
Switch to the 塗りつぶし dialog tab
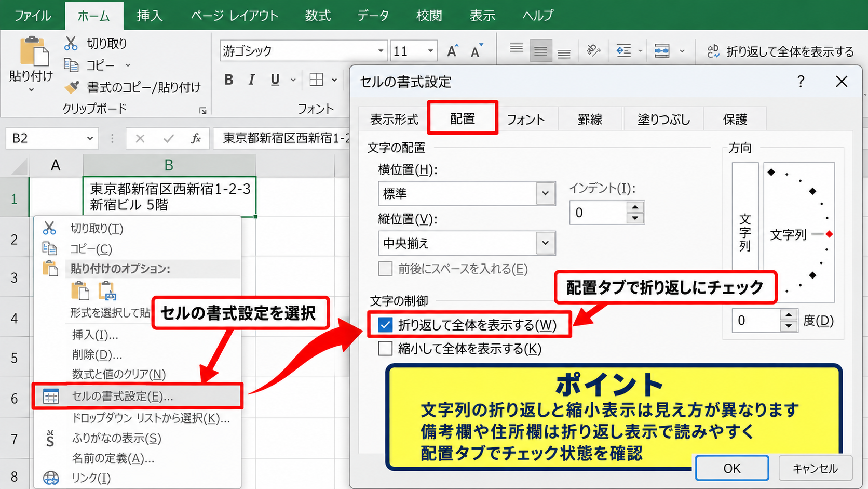tap(664, 120)
